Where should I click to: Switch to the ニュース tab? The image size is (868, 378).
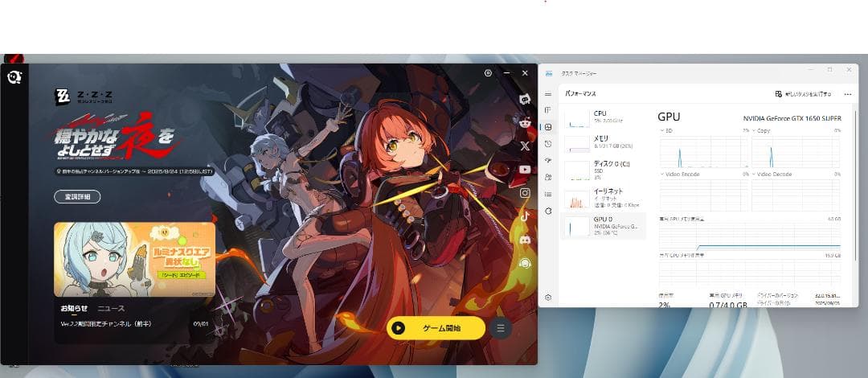point(111,308)
